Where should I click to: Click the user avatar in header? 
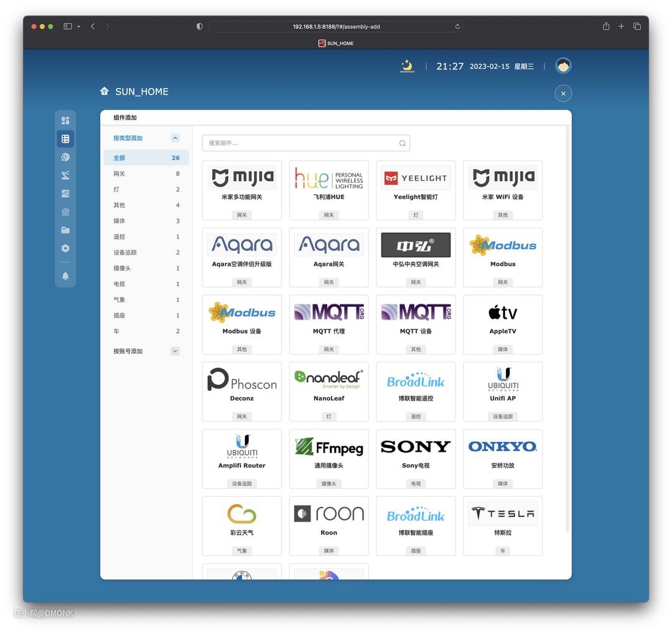click(x=563, y=66)
